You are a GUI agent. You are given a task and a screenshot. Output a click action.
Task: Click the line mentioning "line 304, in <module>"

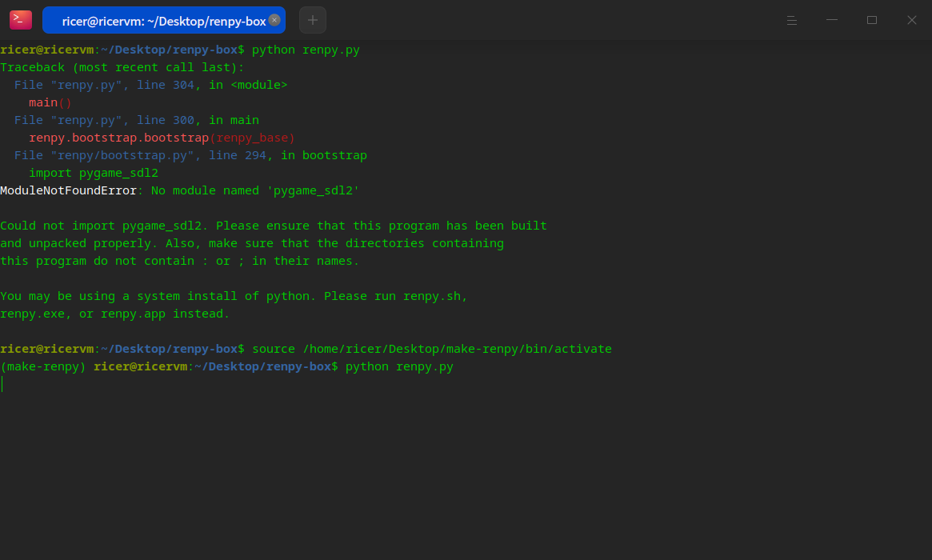click(151, 85)
